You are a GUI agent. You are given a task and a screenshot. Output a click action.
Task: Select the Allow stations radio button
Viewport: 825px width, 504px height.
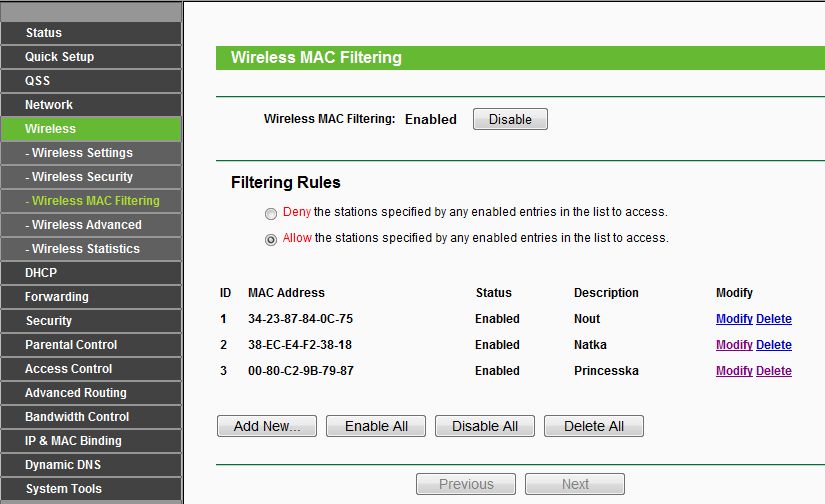click(271, 239)
